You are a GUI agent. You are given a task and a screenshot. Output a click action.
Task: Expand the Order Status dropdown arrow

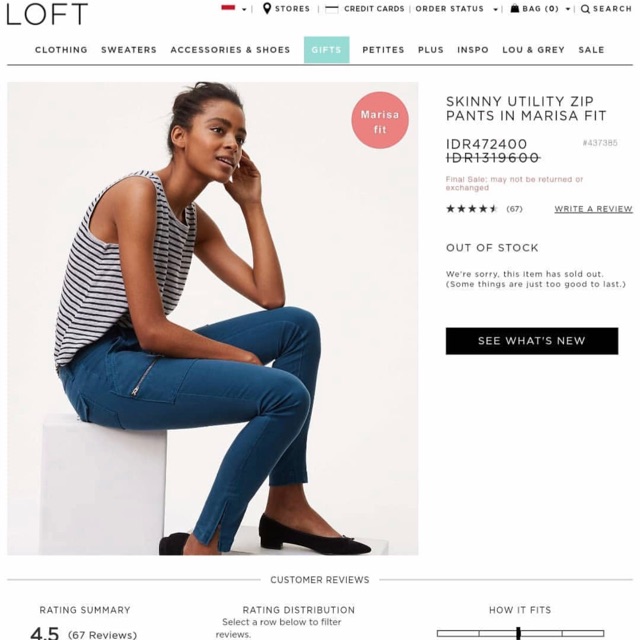(496, 9)
